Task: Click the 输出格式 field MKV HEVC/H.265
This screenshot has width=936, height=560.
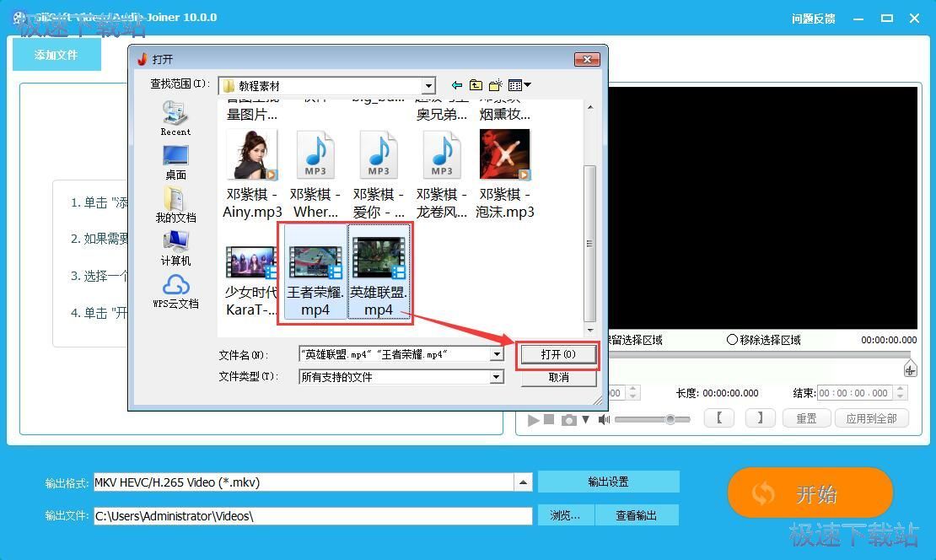Action: (x=304, y=482)
